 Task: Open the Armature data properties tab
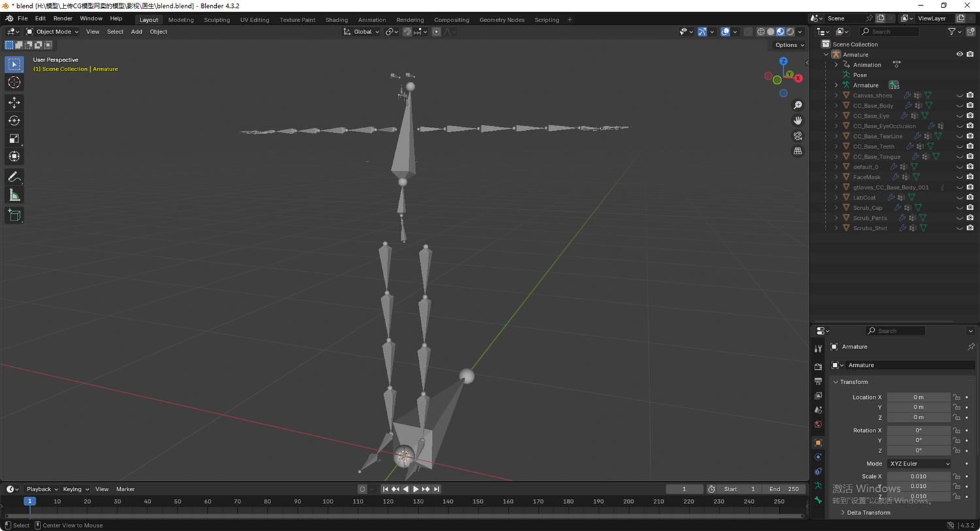coord(818,486)
